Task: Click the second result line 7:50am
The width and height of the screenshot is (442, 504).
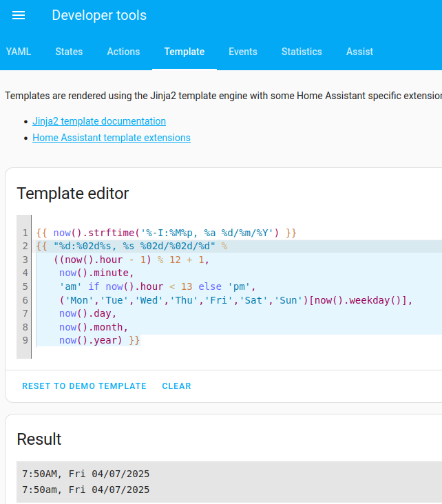Action: click(x=85, y=490)
